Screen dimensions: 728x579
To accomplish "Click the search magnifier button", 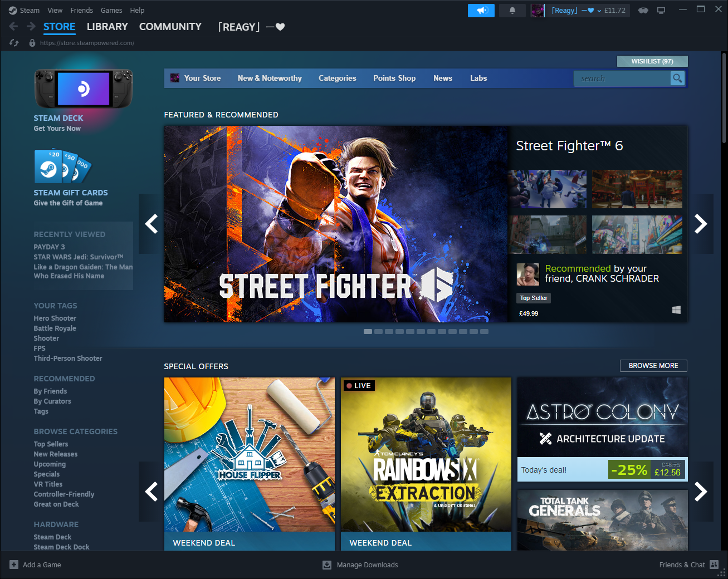I will coord(677,78).
